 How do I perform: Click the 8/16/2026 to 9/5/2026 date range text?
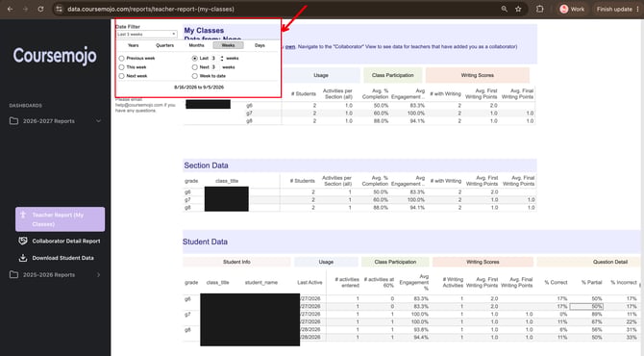click(x=199, y=88)
